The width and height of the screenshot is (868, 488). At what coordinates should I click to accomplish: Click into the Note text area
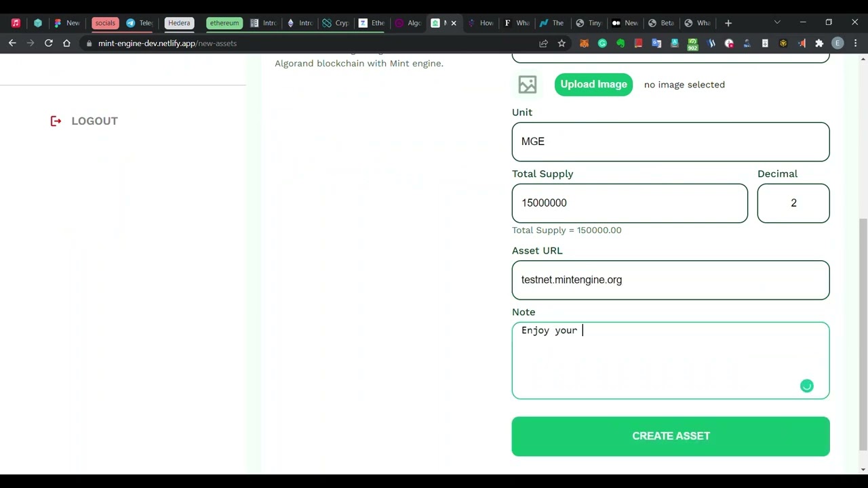click(671, 361)
